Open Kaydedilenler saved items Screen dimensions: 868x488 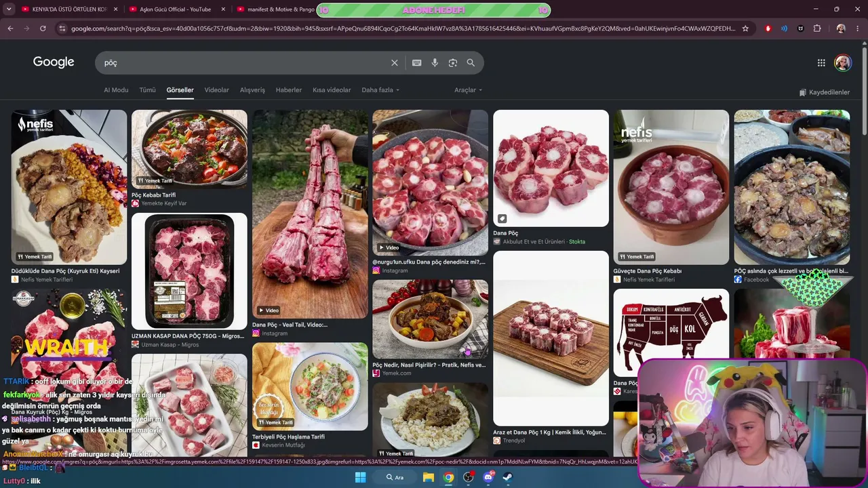point(825,92)
